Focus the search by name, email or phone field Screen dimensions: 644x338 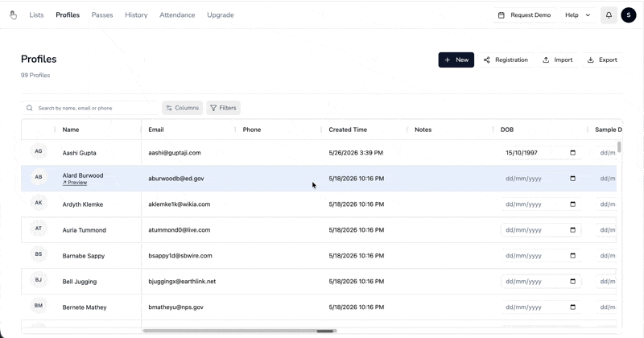pos(89,108)
